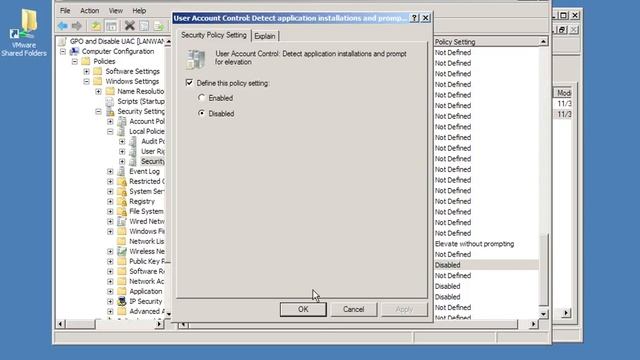This screenshot has width=640, height=360.
Task: Click the Registry folder icon in tree
Action: (x=122, y=202)
